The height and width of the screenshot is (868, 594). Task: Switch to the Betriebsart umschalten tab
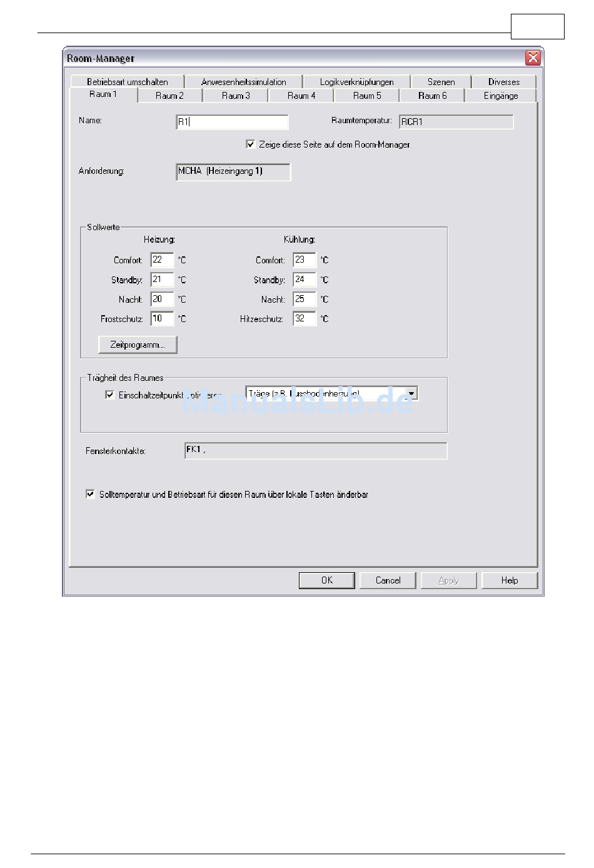pos(128,82)
